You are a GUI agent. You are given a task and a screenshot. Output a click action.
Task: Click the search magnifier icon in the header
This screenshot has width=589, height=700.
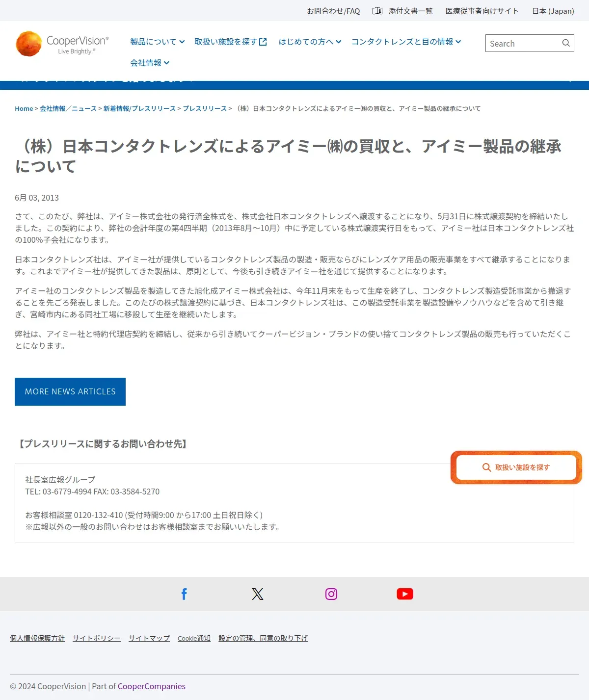(566, 43)
